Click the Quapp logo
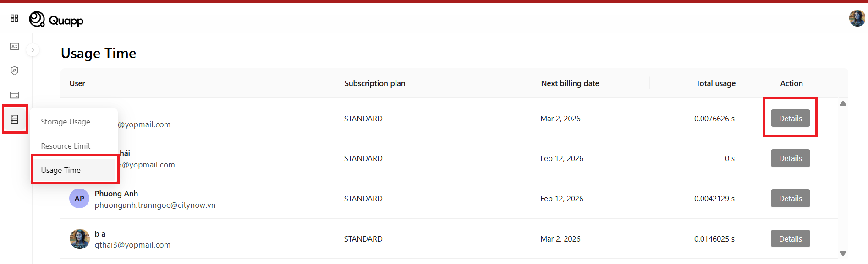This screenshot has width=868, height=264. (x=56, y=20)
